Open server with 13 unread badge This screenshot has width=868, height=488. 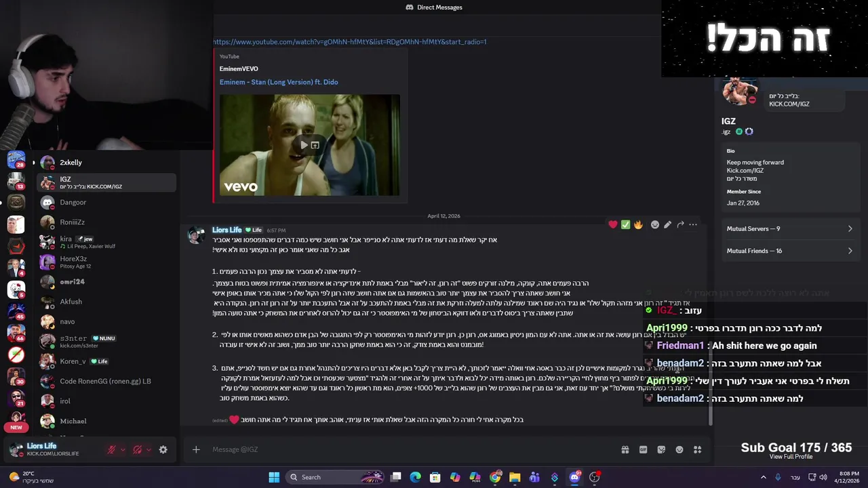point(16,182)
